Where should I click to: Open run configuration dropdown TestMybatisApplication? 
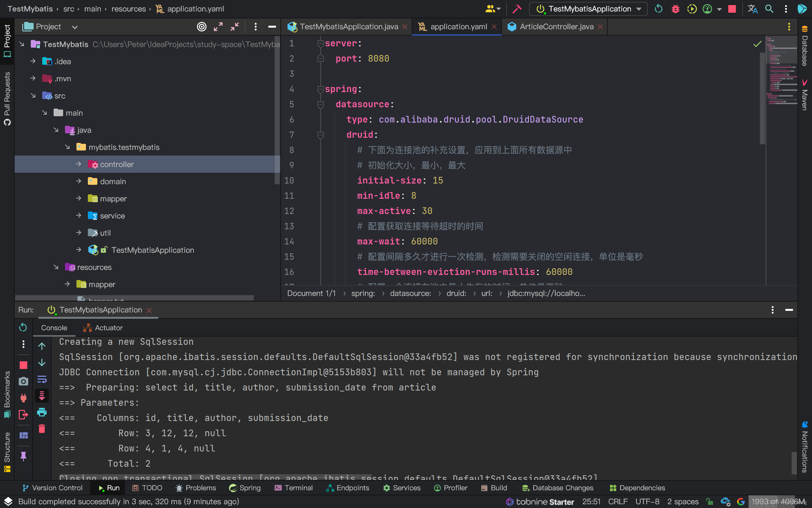588,9
